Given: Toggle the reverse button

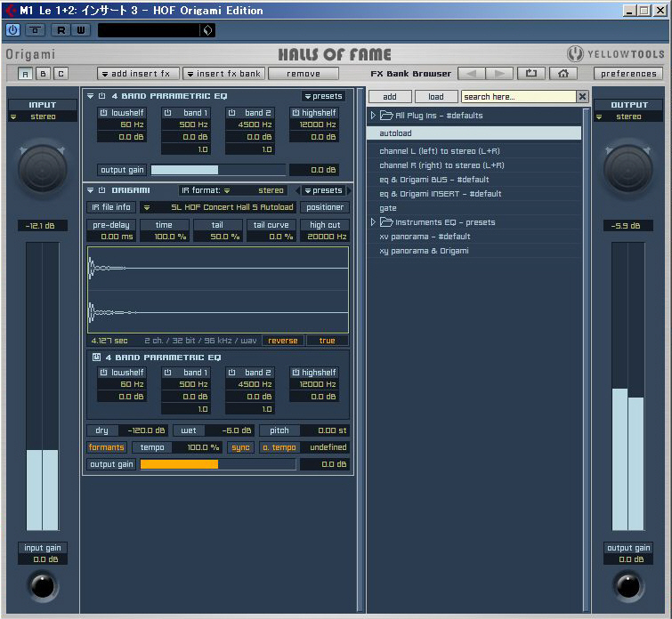Looking at the screenshot, I should point(283,341).
